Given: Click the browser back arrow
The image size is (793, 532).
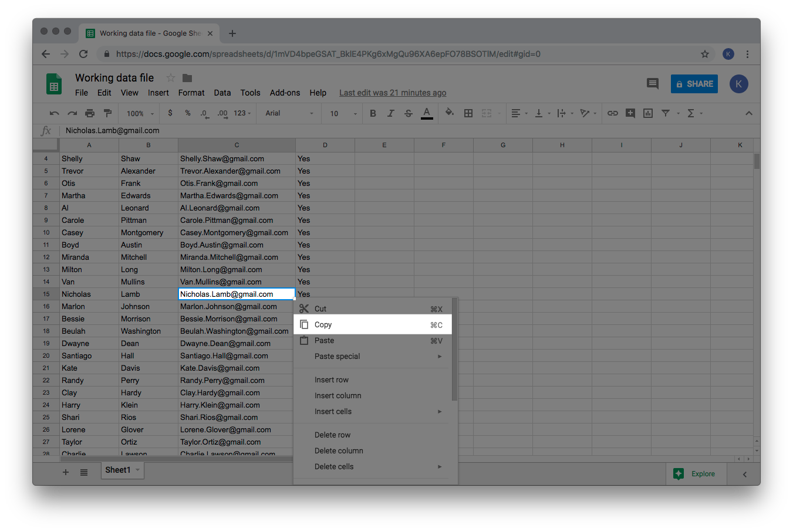Looking at the screenshot, I should click(x=46, y=54).
